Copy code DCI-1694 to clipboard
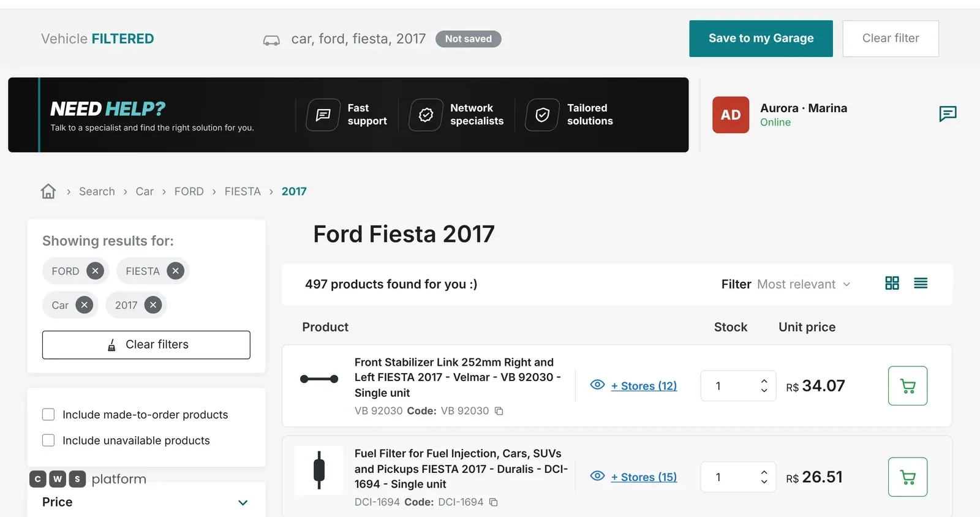Image resolution: width=980 pixels, height=517 pixels. pyautogui.click(x=494, y=502)
